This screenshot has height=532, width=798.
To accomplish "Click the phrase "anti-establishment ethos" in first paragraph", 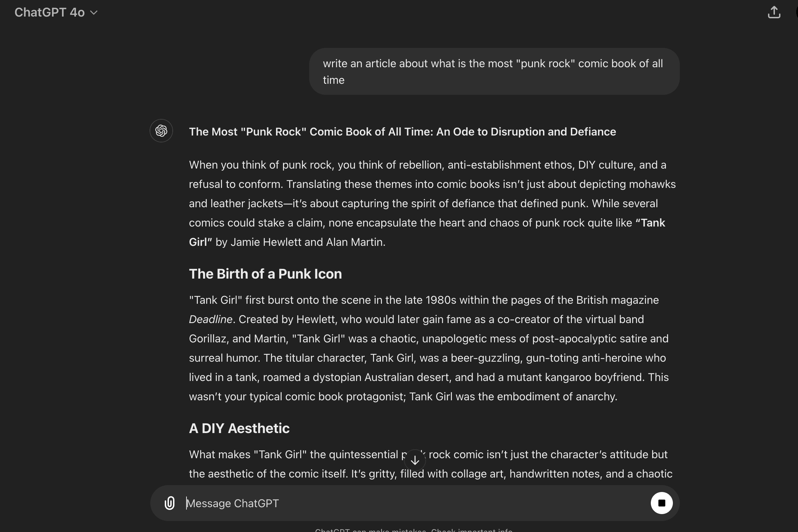I will (x=511, y=165).
